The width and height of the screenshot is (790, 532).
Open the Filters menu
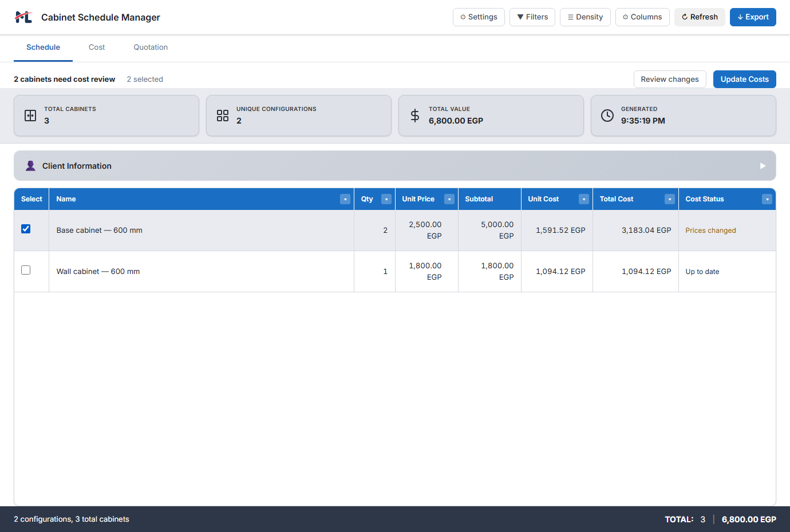(x=532, y=17)
